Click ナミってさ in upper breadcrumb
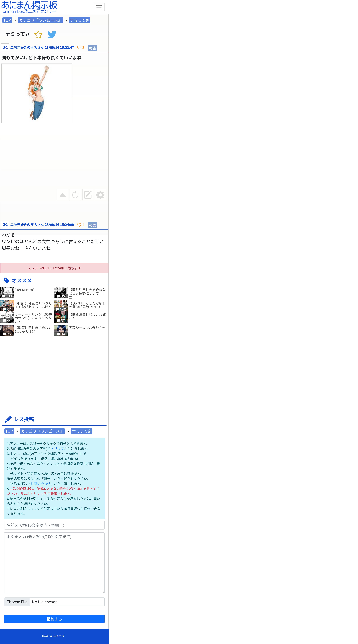The height and width of the screenshot is (644, 358). 80,20
